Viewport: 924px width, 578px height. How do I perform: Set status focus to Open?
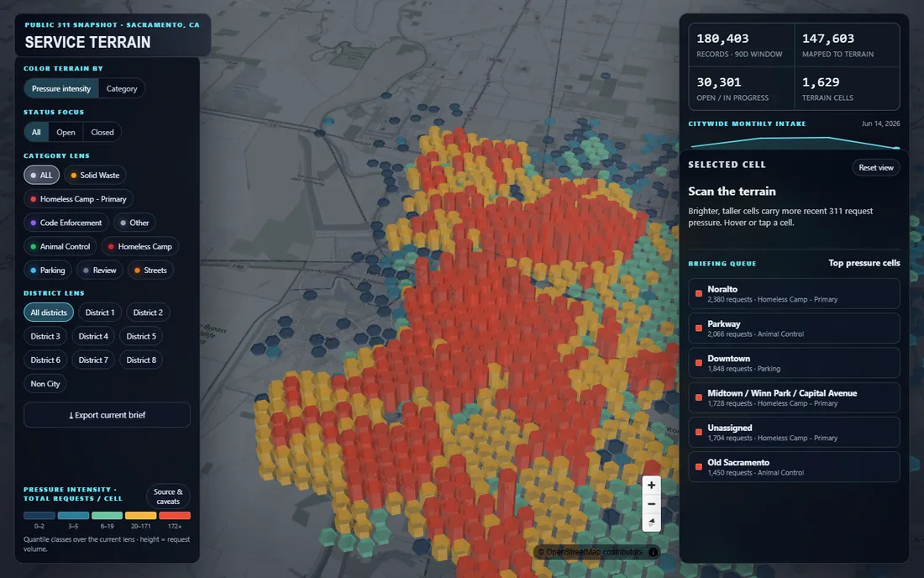pos(66,132)
